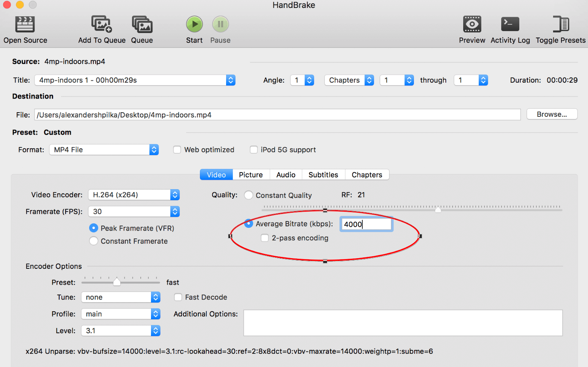
Task: Enable iPod 5G support checkbox
Action: tap(254, 150)
